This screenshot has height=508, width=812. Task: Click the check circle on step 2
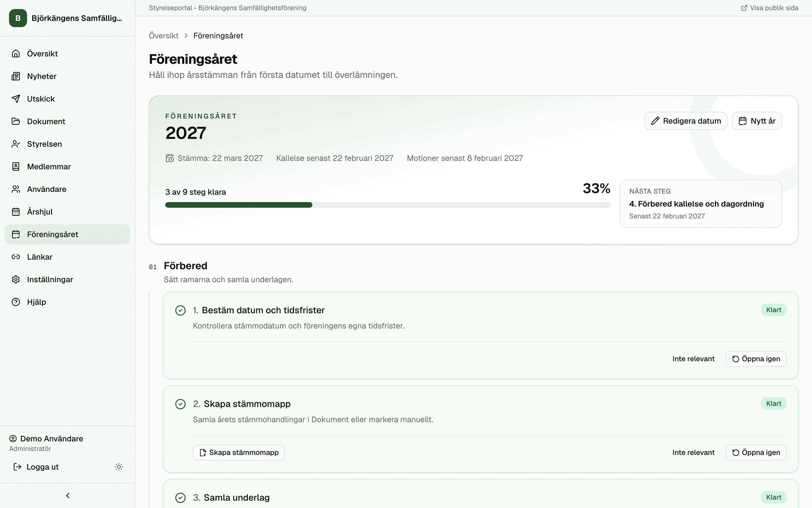point(180,404)
